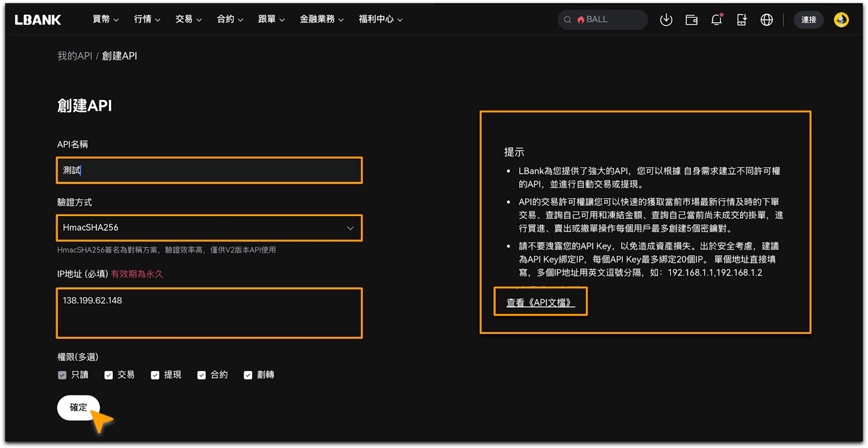Toggle the 只讀 permission checkbox

[62, 375]
